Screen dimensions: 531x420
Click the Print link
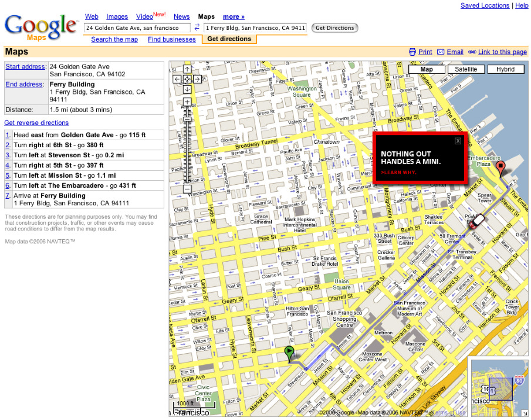tap(425, 52)
